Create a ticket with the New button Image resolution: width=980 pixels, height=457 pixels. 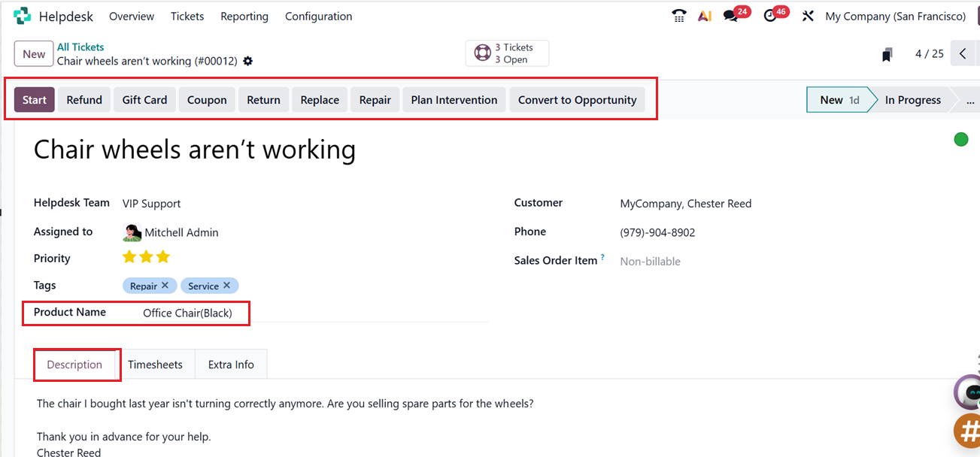point(33,53)
